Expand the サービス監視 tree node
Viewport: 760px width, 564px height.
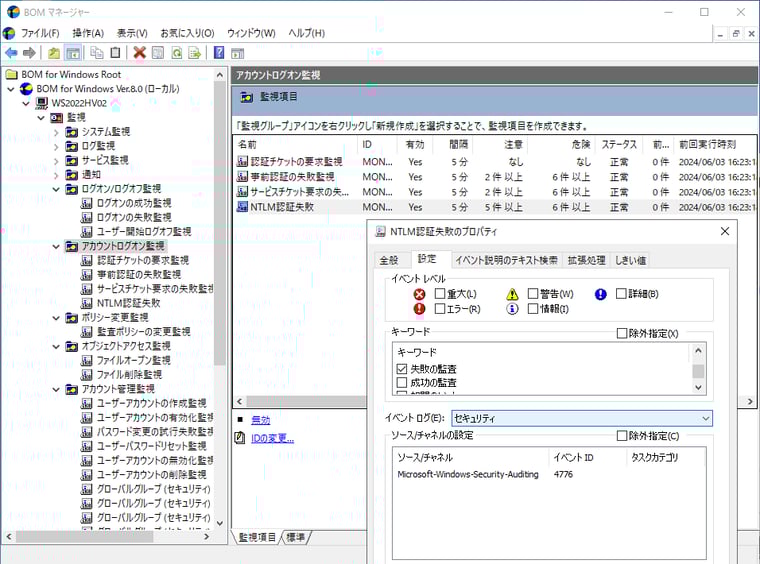coord(56,161)
